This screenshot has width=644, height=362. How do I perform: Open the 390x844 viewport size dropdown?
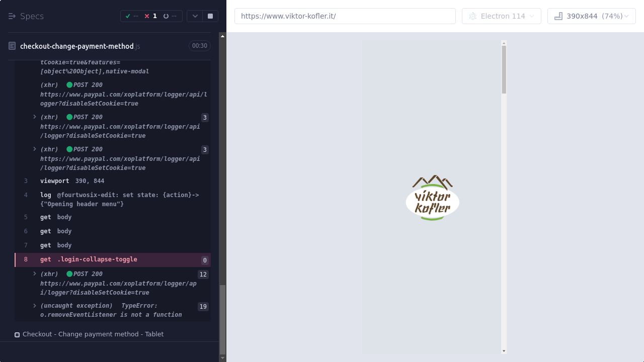pos(591,16)
